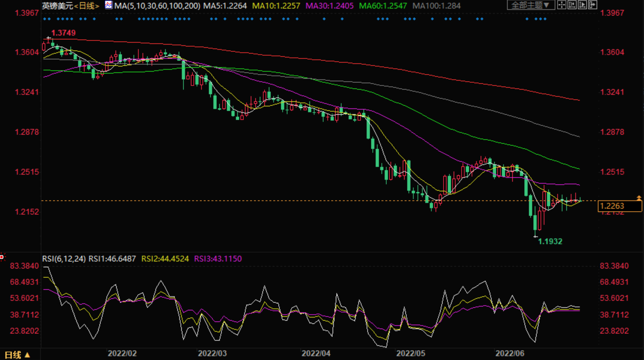The image size is (644, 360).
Task: Click the red alert dot icon beside RSI panel
Action: 2,257
